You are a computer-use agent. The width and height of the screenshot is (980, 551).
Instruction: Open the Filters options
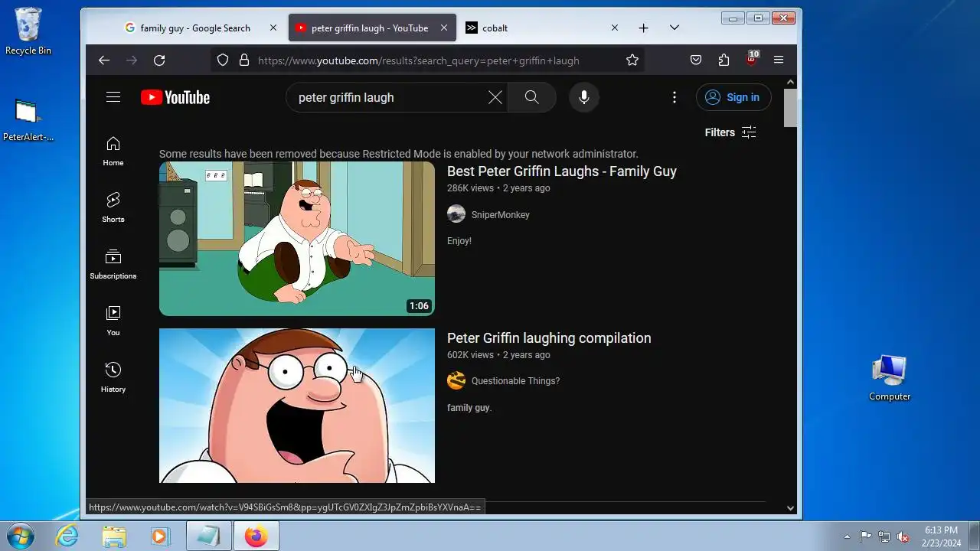[730, 132]
